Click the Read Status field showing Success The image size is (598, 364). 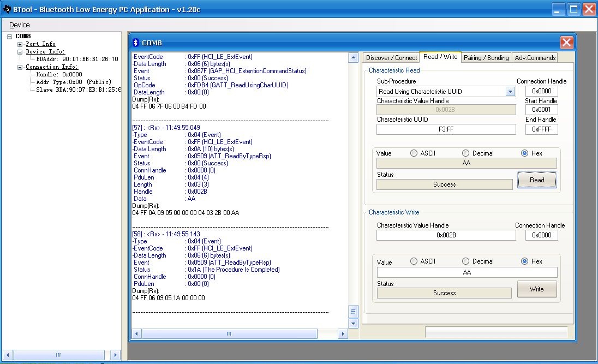(x=444, y=184)
